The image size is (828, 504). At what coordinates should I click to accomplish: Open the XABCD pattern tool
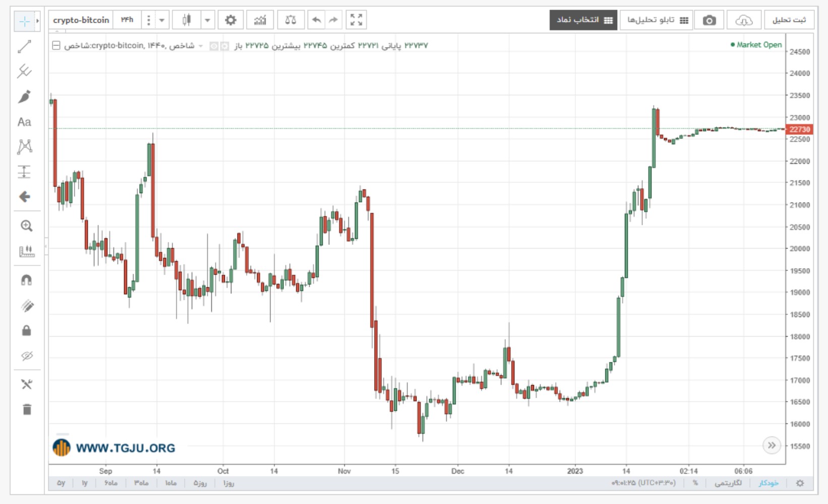[24, 147]
